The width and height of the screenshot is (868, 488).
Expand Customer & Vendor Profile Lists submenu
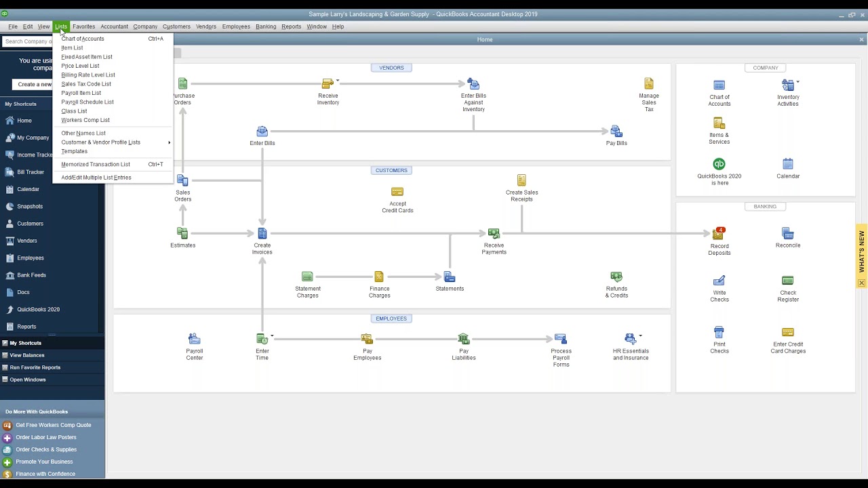(113, 142)
